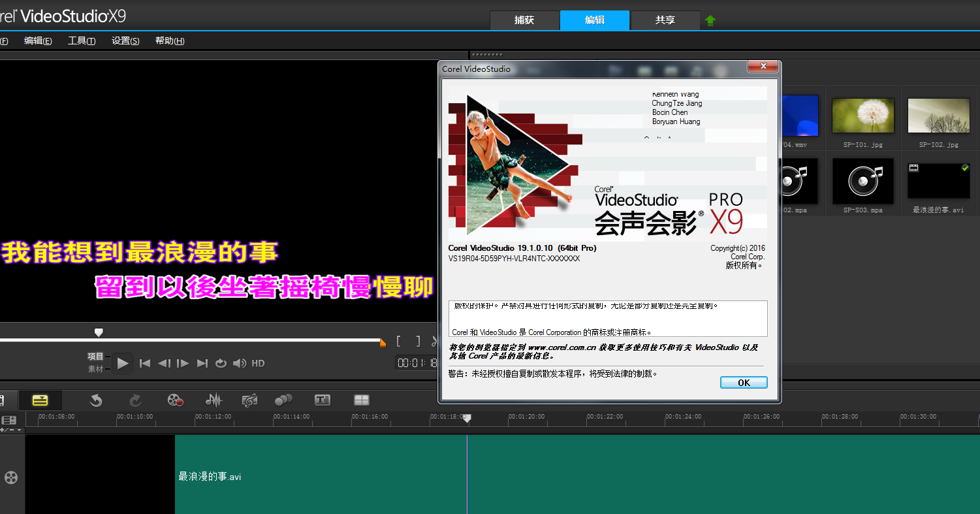Click OK in Corel VideoStudio about dialog
Viewport: 980px width, 514px height.
(x=744, y=383)
